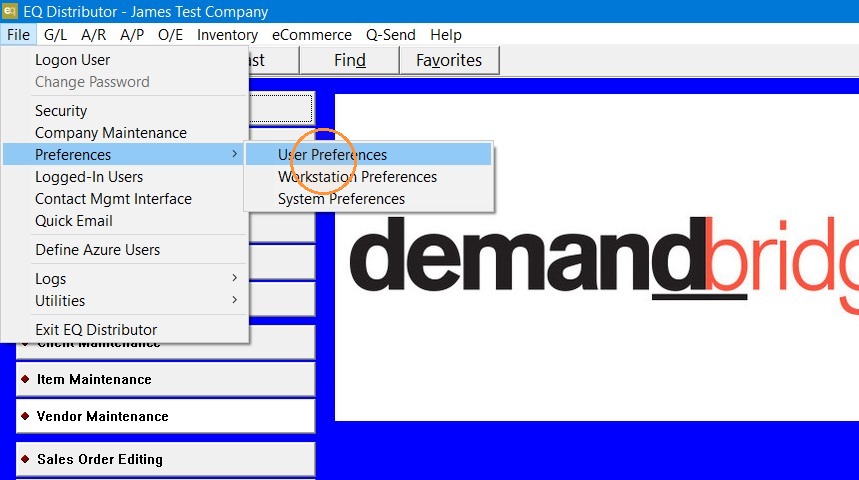Select Workstation Preferences in submenu

coord(369,176)
